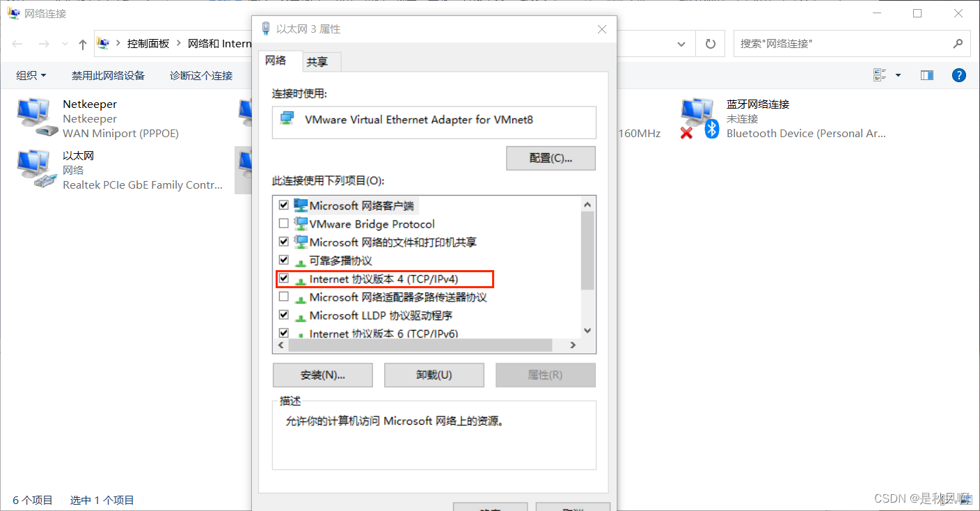The height and width of the screenshot is (511, 980).
Task: Select the 以太网 Realtek adapter icon
Action: point(36,169)
